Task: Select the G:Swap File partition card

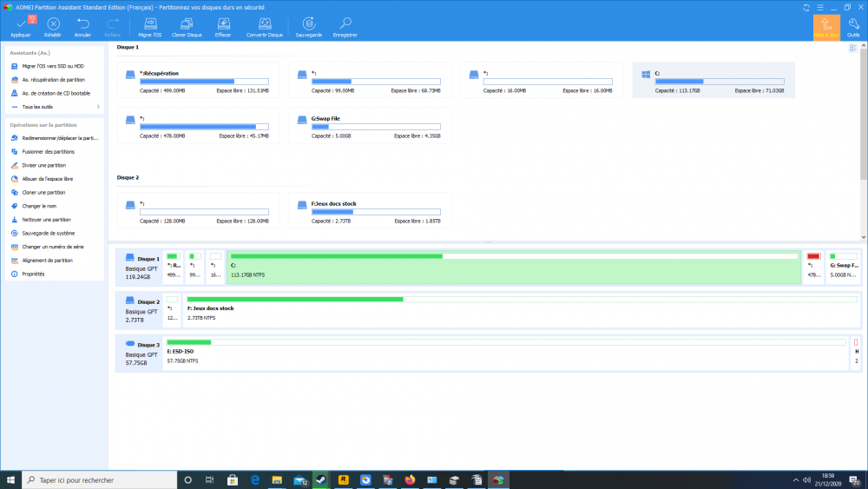Action: click(370, 127)
